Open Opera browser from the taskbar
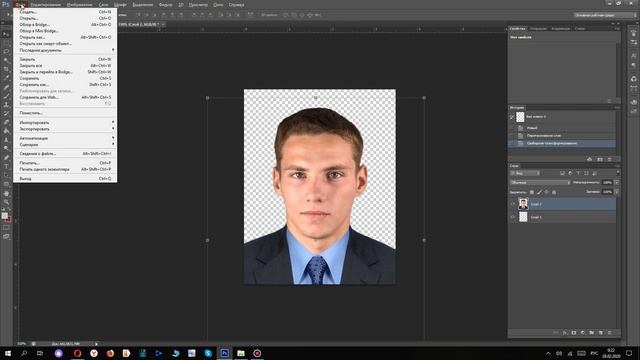 pyautogui.click(x=78, y=353)
